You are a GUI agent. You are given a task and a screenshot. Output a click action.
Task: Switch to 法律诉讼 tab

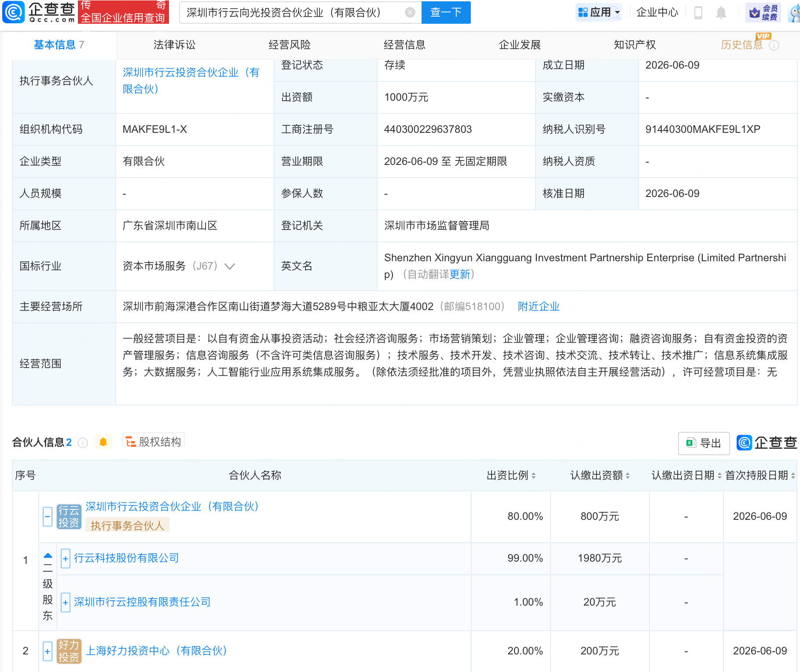(174, 45)
